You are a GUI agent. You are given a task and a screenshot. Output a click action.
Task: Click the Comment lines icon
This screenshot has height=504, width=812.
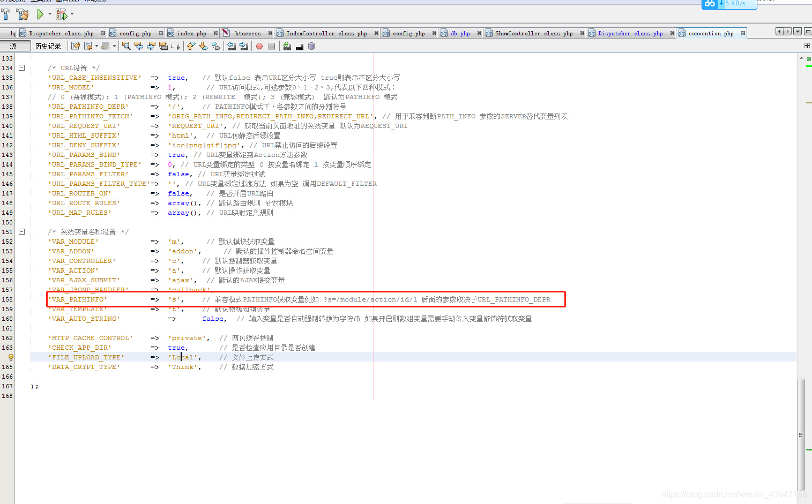pos(287,46)
